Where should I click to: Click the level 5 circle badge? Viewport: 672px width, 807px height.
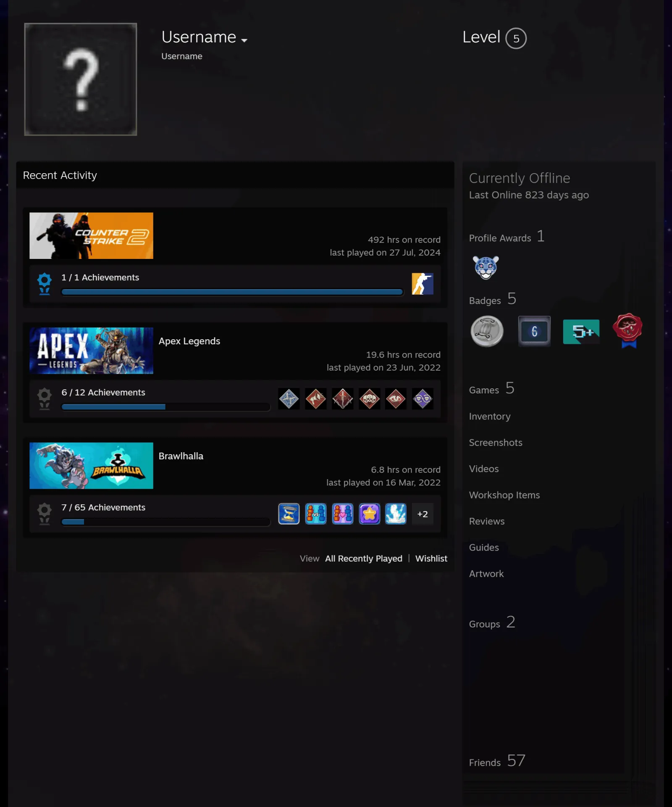516,38
